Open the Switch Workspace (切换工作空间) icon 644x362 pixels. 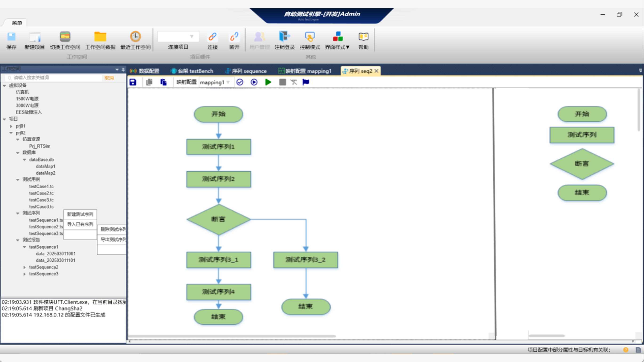point(65,37)
